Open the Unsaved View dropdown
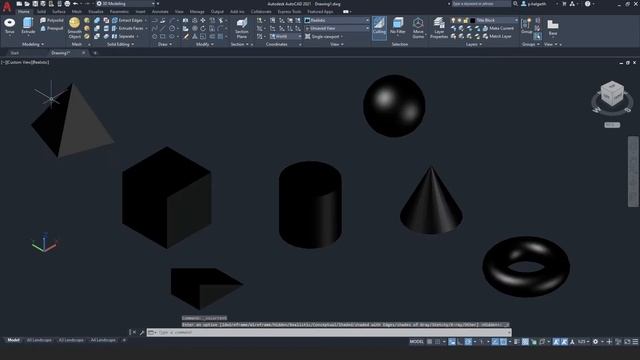This screenshot has width=640, height=360. (x=337, y=28)
